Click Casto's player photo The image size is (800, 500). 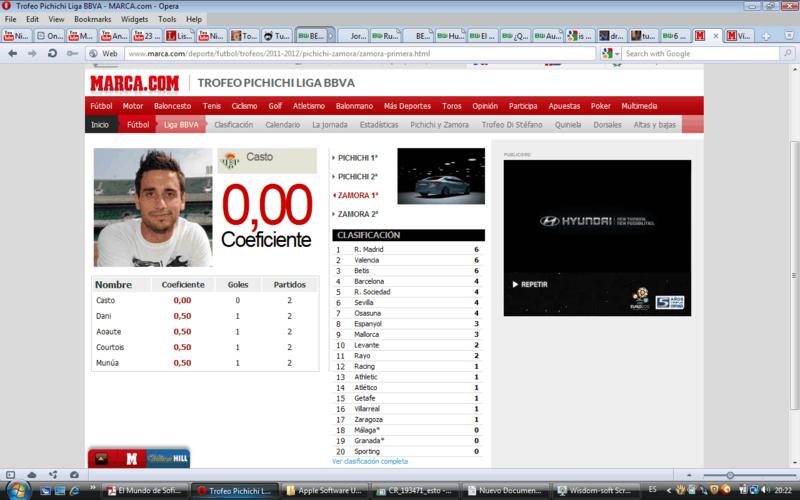[x=153, y=208]
